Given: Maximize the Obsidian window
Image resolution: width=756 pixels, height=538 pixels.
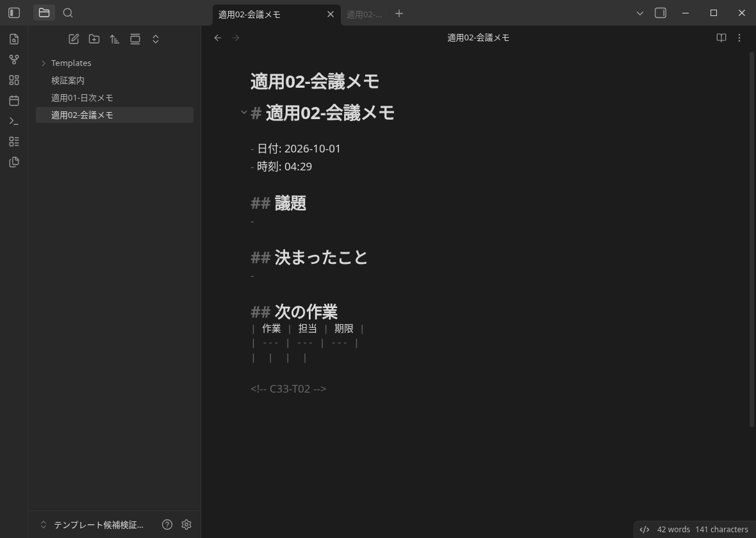Looking at the screenshot, I should point(714,13).
